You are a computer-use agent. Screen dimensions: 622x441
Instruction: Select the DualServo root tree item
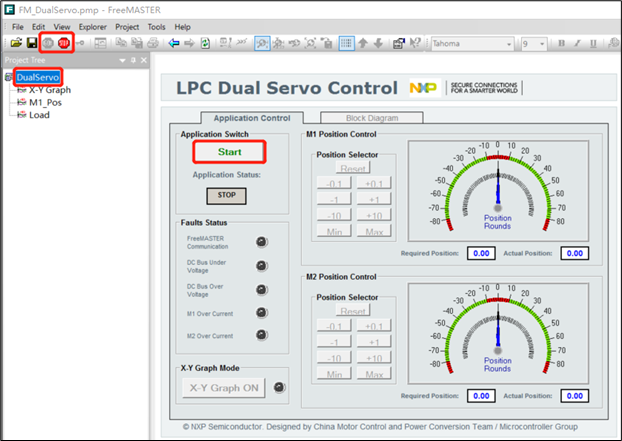coord(38,77)
